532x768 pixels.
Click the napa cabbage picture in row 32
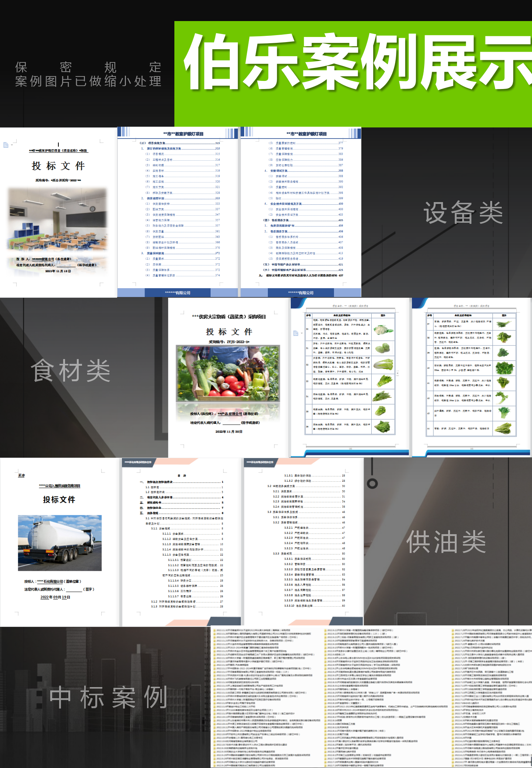[x=383, y=365]
